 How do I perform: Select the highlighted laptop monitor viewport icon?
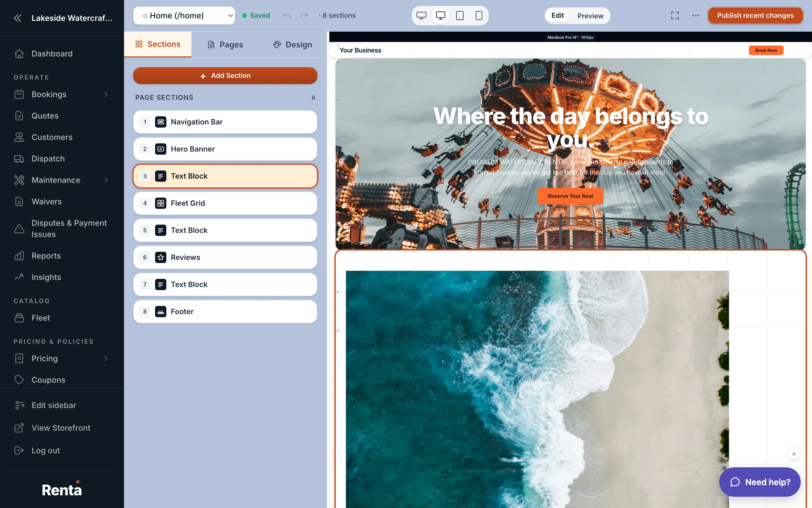tap(441, 16)
